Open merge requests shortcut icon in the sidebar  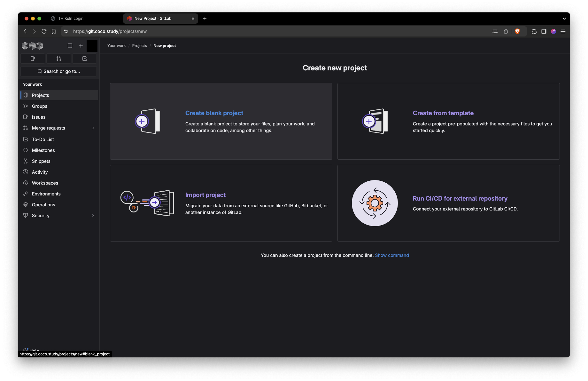pos(59,59)
